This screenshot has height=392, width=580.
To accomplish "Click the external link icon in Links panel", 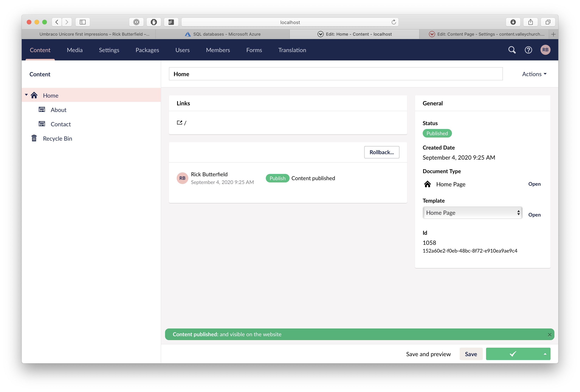I will point(179,123).
